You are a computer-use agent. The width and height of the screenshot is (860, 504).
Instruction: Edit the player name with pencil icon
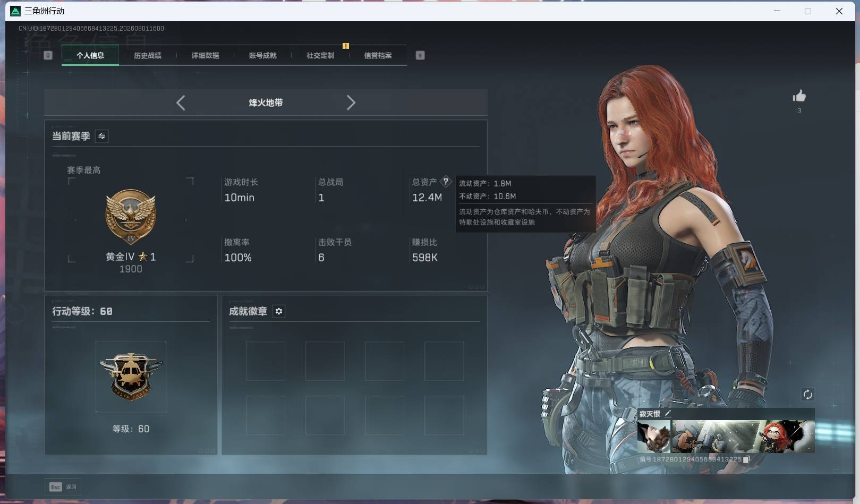click(x=668, y=413)
